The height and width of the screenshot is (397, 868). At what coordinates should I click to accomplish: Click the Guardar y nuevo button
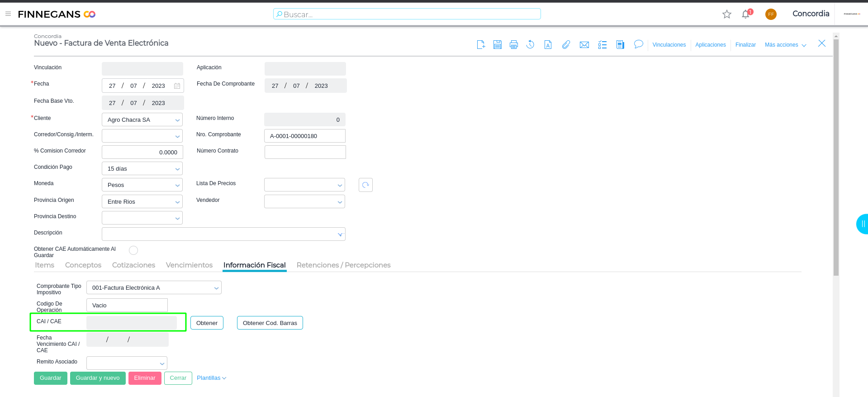pyautogui.click(x=98, y=378)
